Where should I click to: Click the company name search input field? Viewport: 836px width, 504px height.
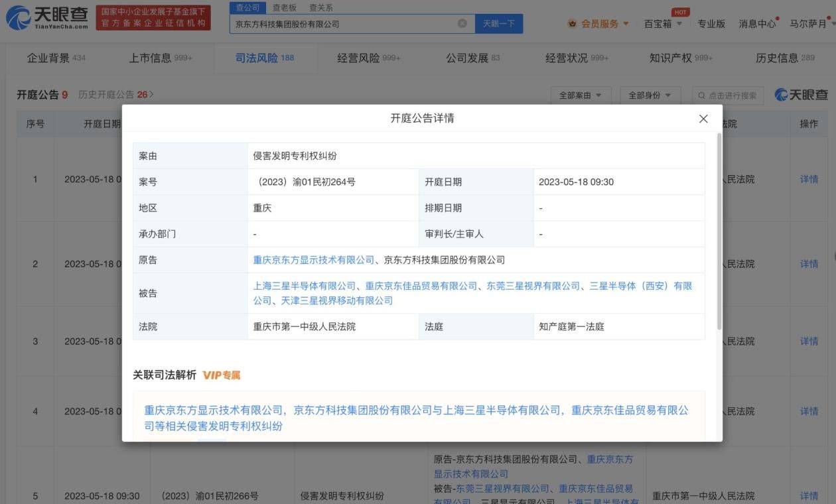pyautogui.click(x=342, y=24)
